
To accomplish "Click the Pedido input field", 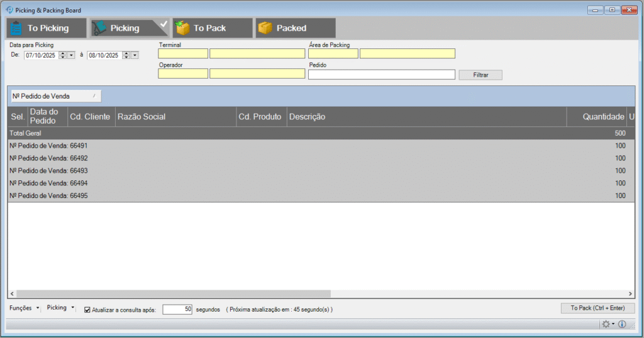I will point(381,75).
